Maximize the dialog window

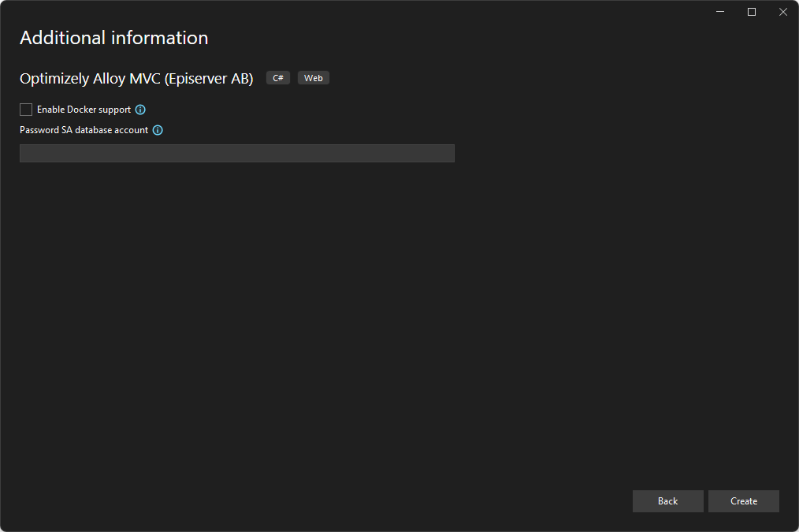tap(752, 12)
